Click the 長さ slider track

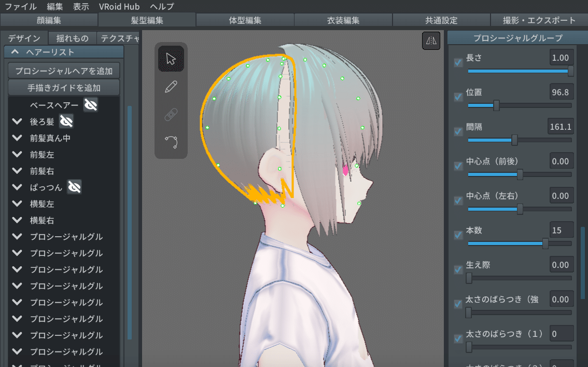pyautogui.click(x=520, y=71)
